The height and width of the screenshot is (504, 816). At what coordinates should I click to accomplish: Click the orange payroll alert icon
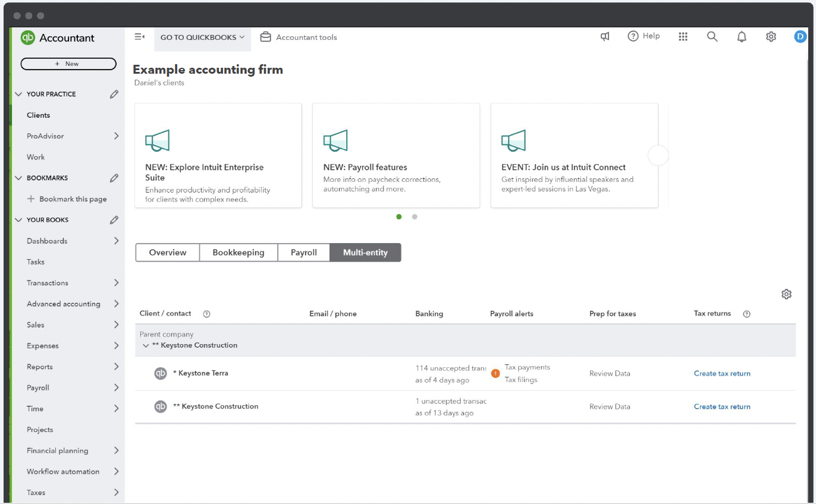[x=495, y=373]
